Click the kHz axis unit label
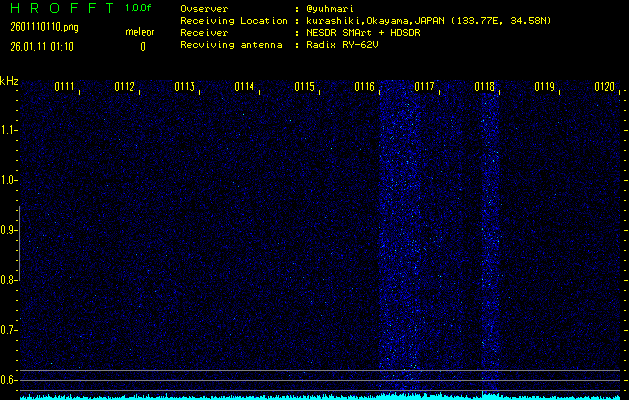Screen dimensions: 629x400 pos(9,81)
